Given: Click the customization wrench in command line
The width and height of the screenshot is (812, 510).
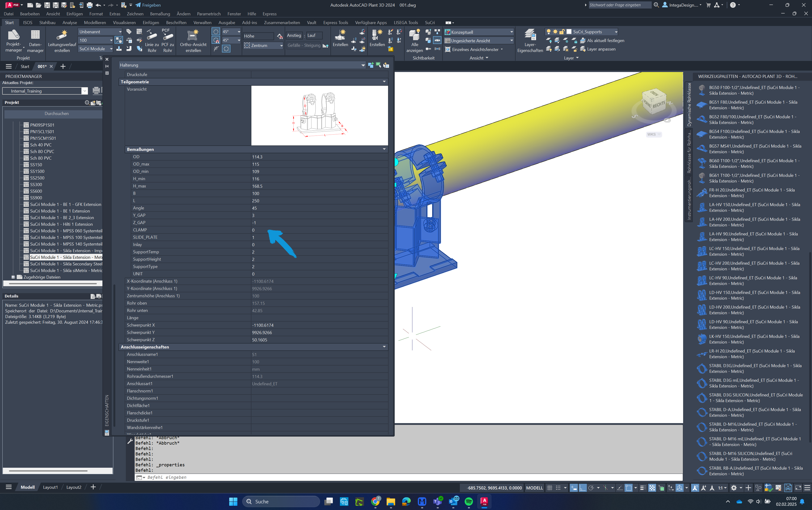Looking at the screenshot, I should [x=130, y=441].
